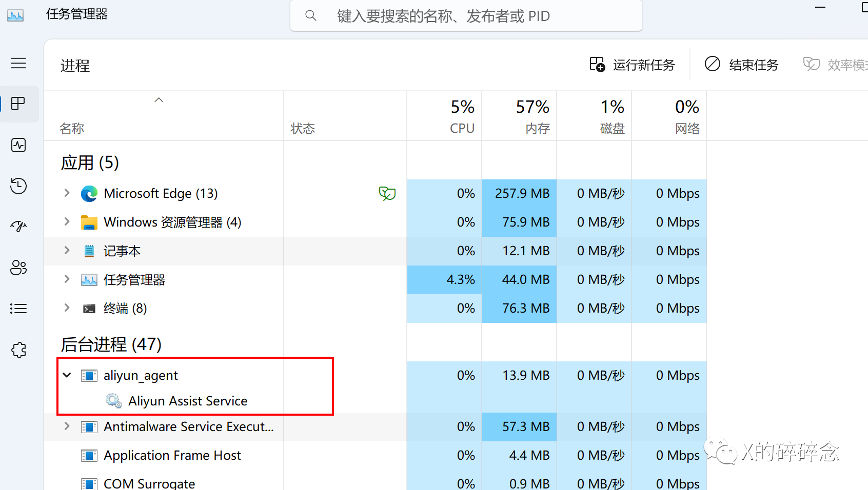This screenshot has height=490, width=868.
Task: Open App history page in sidebar
Action: (x=18, y=186)
